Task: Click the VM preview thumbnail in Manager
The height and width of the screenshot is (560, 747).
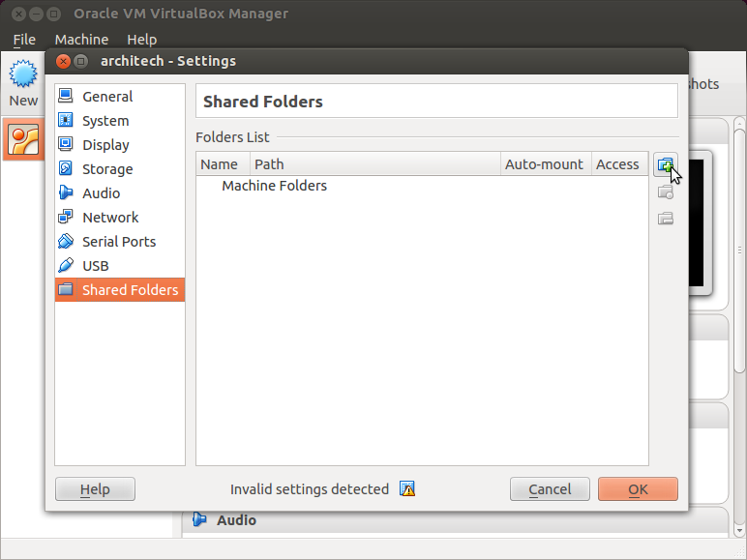Action: coord(697,222)
